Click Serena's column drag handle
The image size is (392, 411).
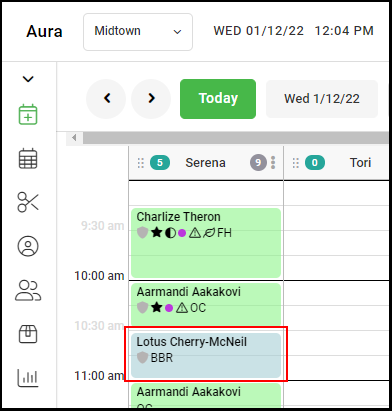pos(141,163)
